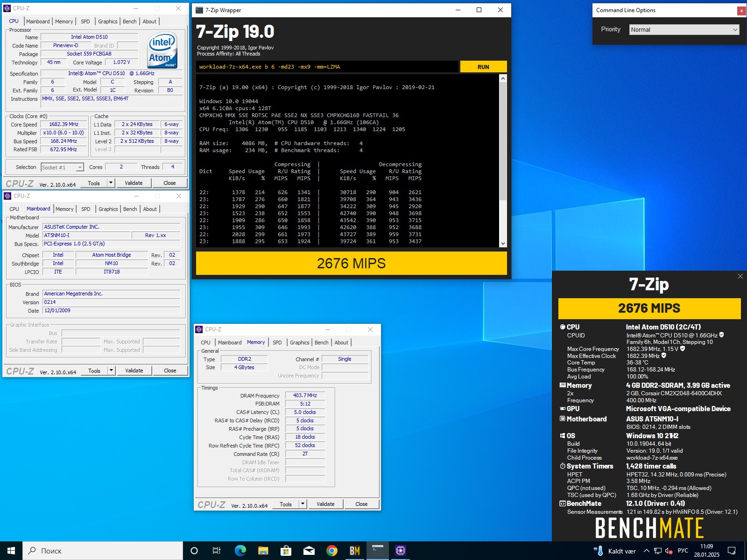The width and height of the screenshot is (747, 560).
Task: Select the Core Speed 1682.39 MHz value
Action: click(x=64, y=125)
